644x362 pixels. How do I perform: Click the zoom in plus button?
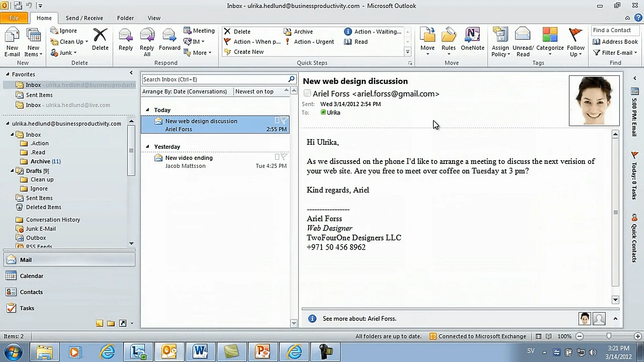pos(638,336)
